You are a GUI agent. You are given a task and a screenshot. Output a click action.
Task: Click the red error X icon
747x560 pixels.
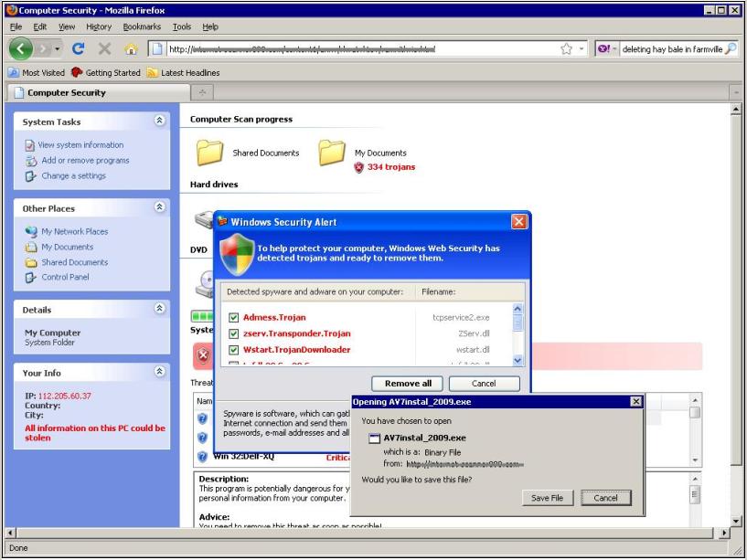pos(203,355)
